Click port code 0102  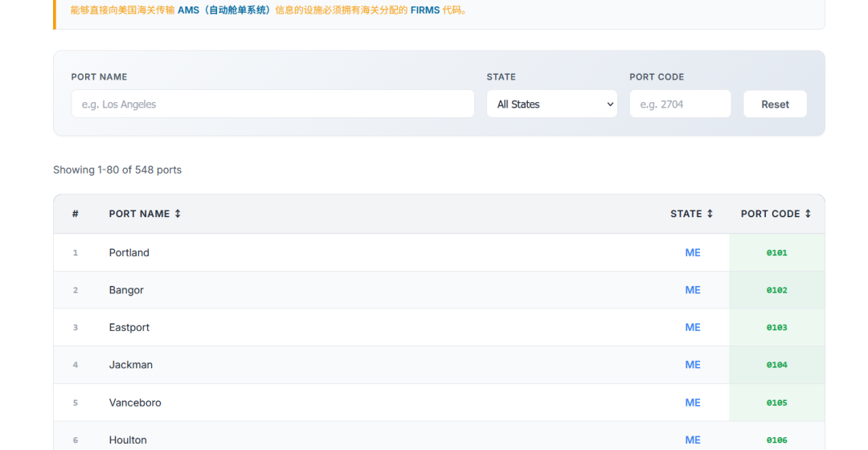pyautogui.click(x=776, y=290)
